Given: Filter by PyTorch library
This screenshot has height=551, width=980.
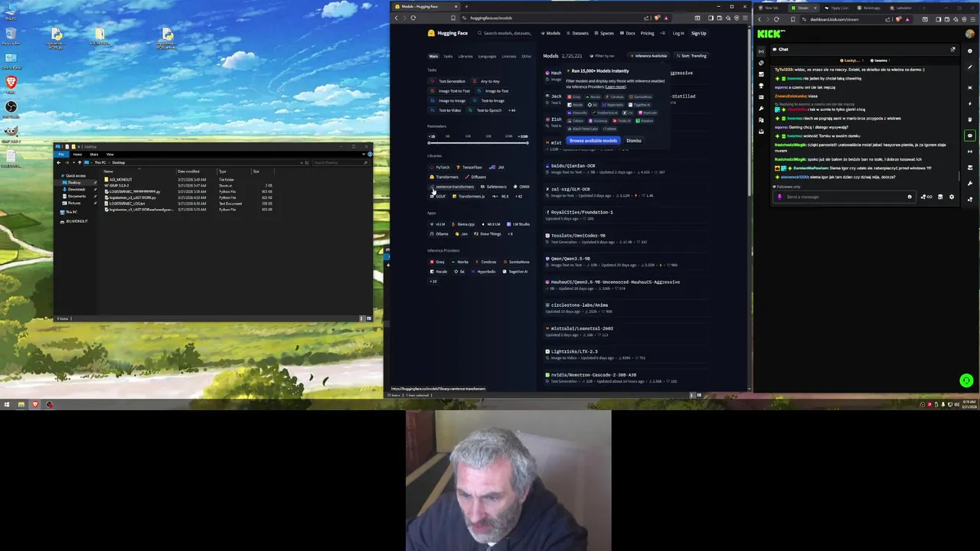Looking at the screenshot, I should (x=440, y=168).
